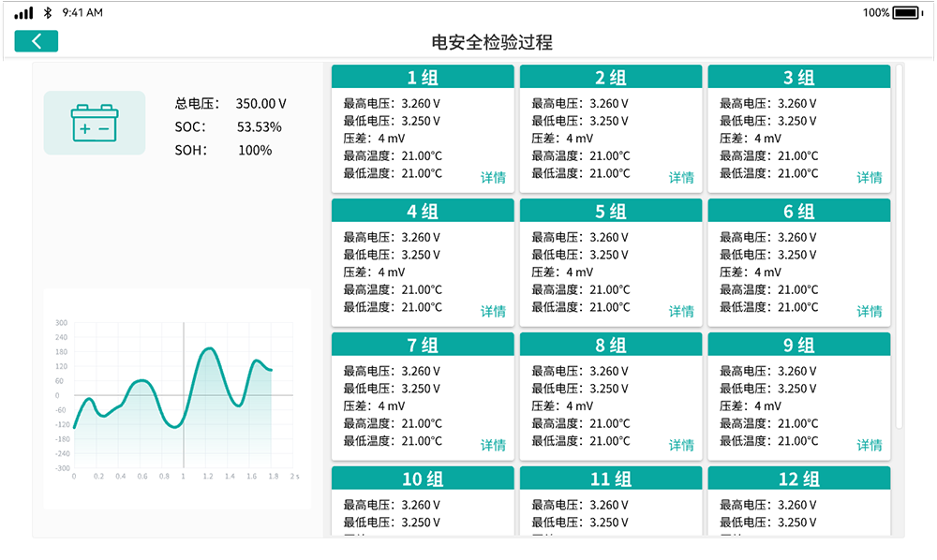The height and width of the screenshot is (560, 937).
Task: Click 最低电压 3.250 V in group 2 组
Action: tap(580, 121)
